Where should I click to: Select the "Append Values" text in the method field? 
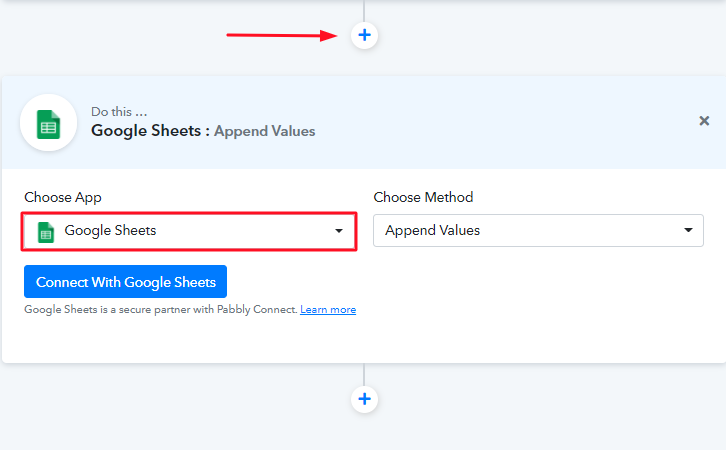tap(432, 230)
